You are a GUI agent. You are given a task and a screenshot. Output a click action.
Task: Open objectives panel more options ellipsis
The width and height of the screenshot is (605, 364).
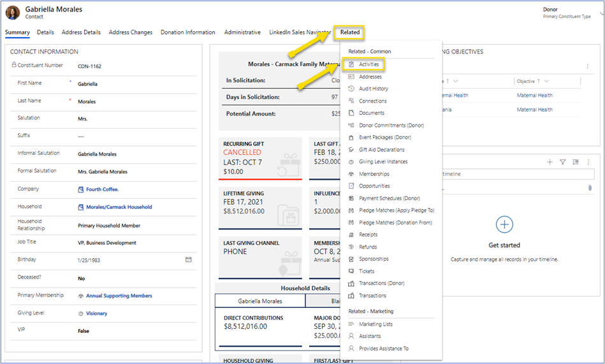point(587,66)
